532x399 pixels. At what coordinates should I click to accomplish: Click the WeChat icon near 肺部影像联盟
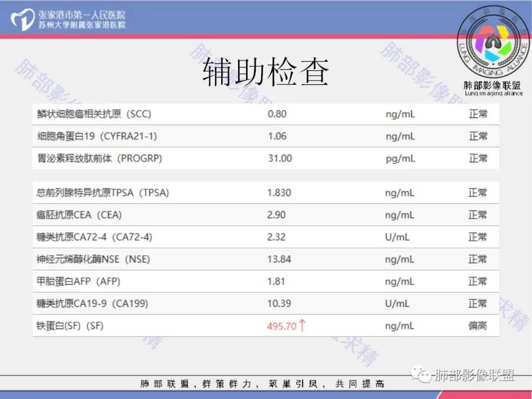(x=421, y=374)
